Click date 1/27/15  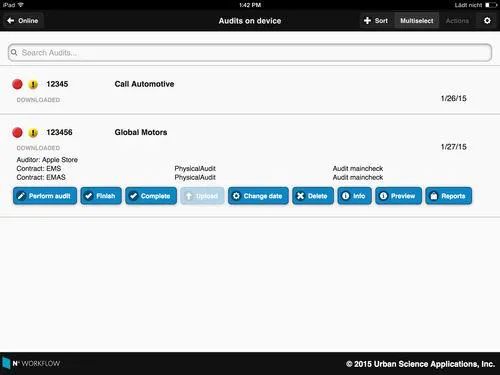[x=453, y=147]
